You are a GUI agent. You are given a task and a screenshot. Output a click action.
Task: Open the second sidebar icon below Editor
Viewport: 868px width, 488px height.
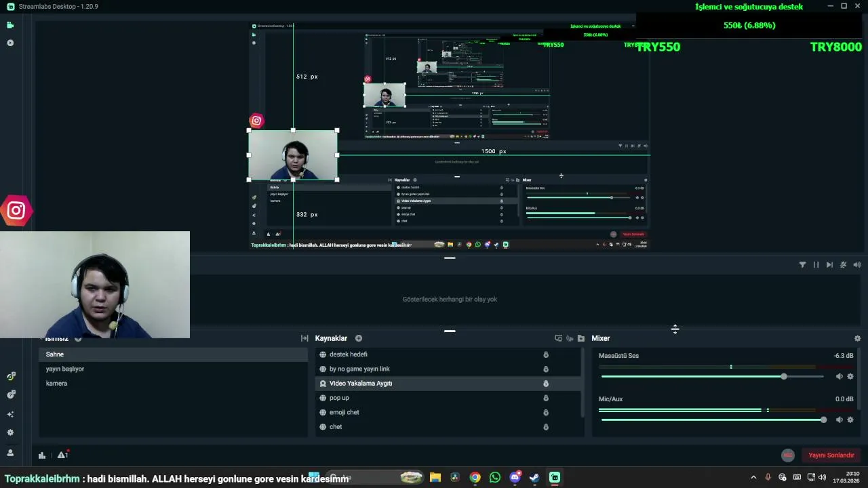point(9,43)
